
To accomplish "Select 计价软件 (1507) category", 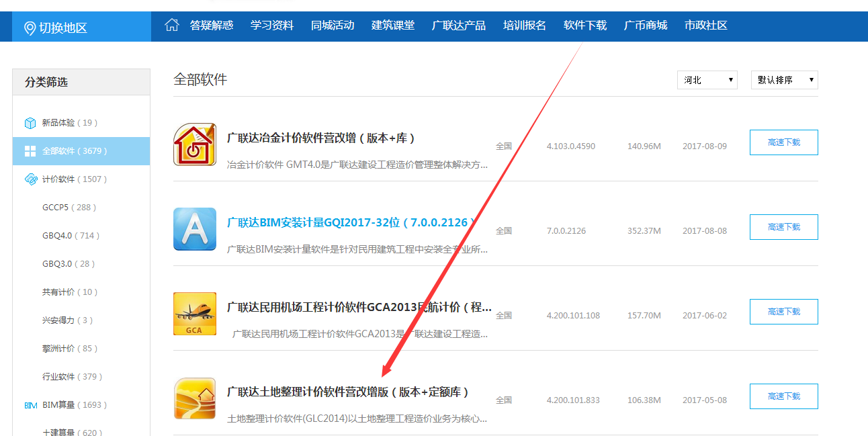I will [x=75, y=179].
